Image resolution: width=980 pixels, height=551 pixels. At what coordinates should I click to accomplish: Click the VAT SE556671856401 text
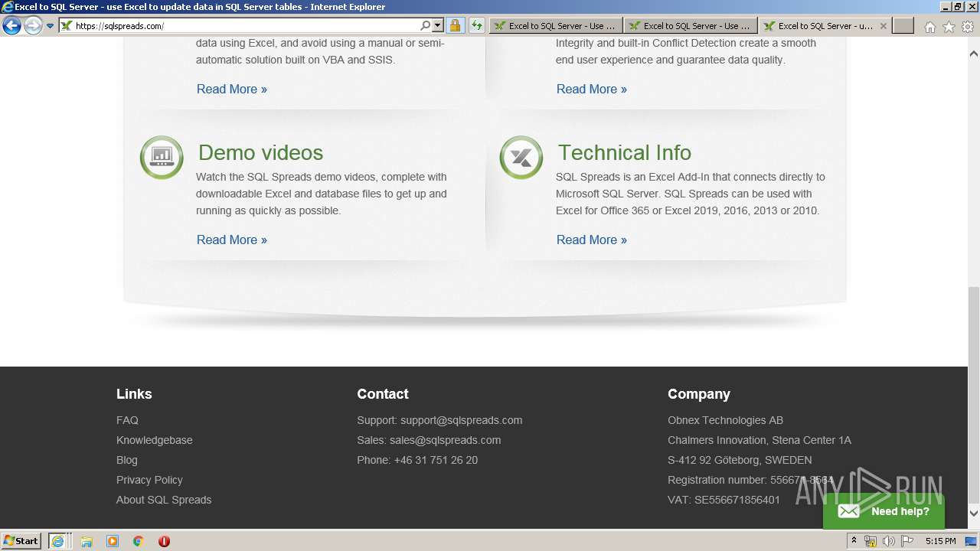(724, 500)
